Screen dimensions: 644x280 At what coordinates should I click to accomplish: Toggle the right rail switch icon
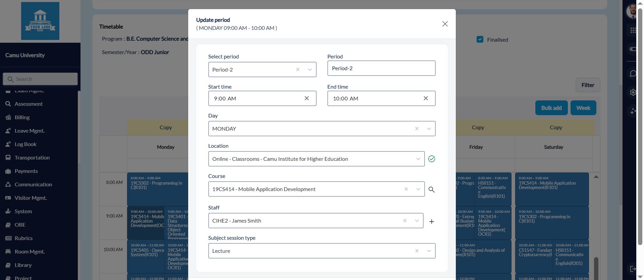click(x=633, y=49)
